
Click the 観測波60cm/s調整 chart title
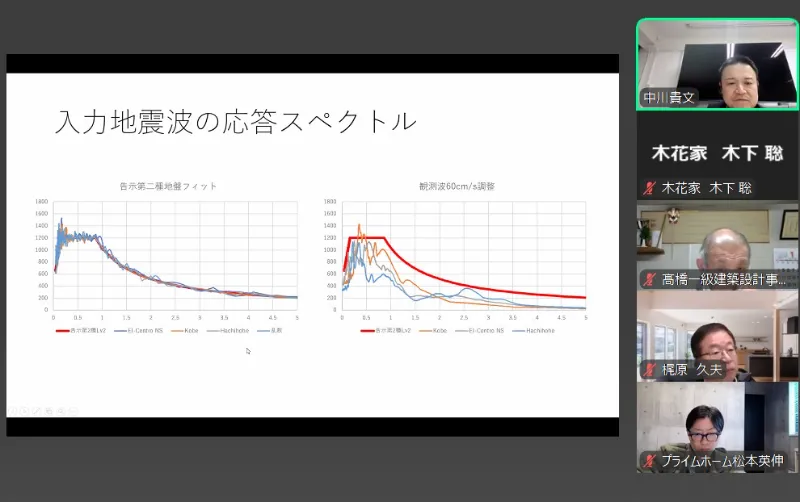457,186
